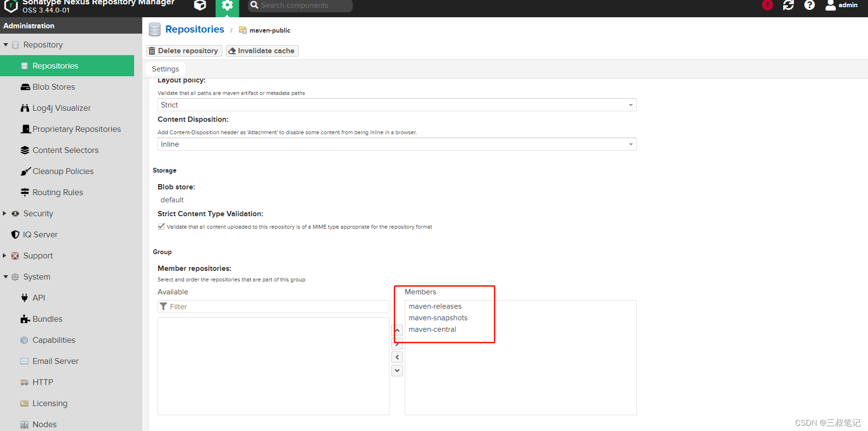Click Invalidate cache button
The height and width of the screenshot is (431, 868).
(263, 51)
